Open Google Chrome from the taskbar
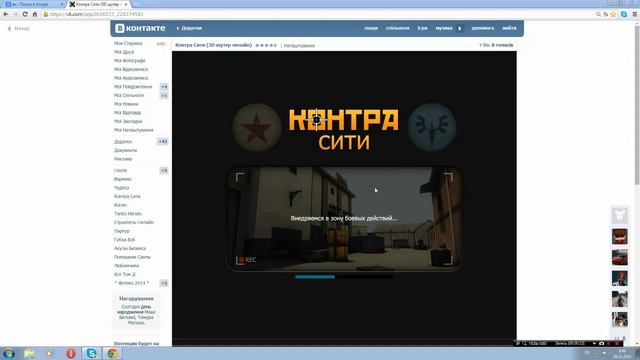Viewport: 640px width, 360px height. [x=112, y=353]
